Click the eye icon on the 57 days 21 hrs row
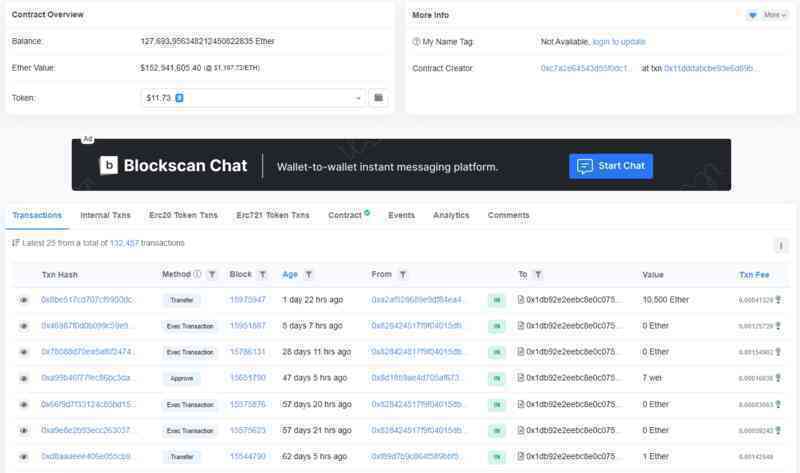Viewport: 800px width, 473px height. [x=23, y=431]
